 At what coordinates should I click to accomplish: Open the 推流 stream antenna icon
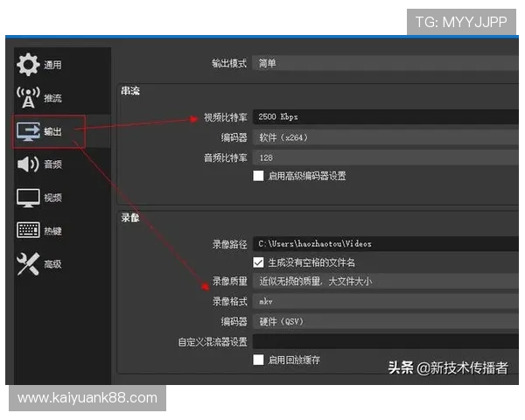pyautogui.click(x=28, y=97)
